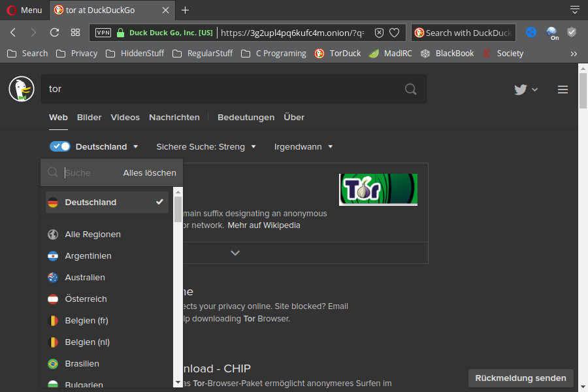This screenshot has height=392, width=588.
Task: Click 'Alles löschen' in region panel
Action: click(150, 172)
